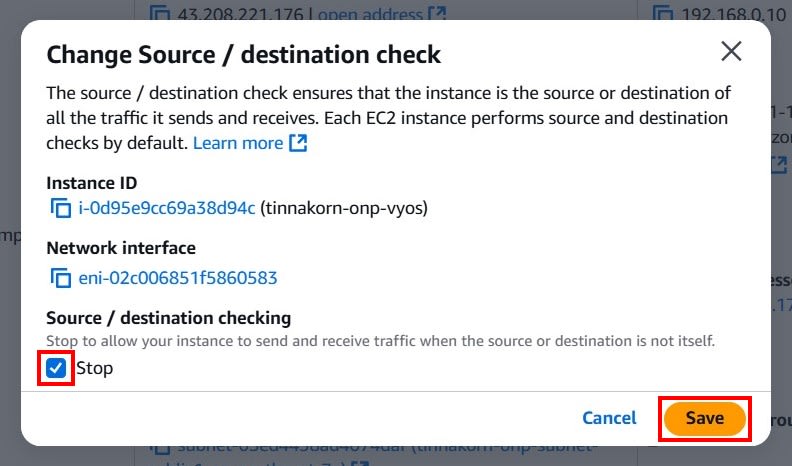
Task: Copy the instance ID i-0d95e9cc69a38d94c
Action: [x=61, y=208]
